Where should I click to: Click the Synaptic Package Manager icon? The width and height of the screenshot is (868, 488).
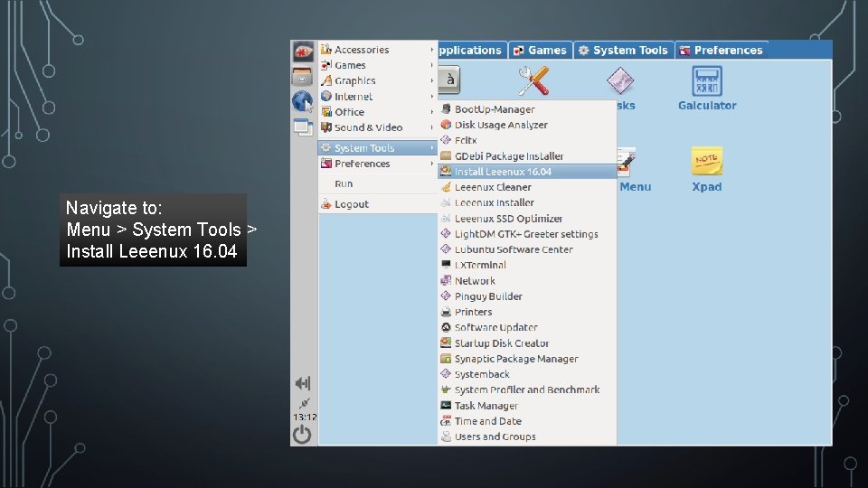click(x=446, y=359)
